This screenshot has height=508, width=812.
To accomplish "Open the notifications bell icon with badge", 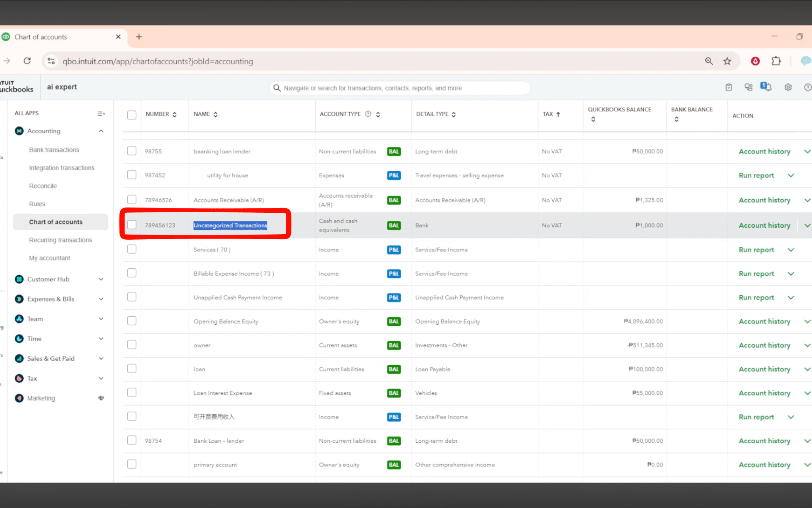I will 766,87.
